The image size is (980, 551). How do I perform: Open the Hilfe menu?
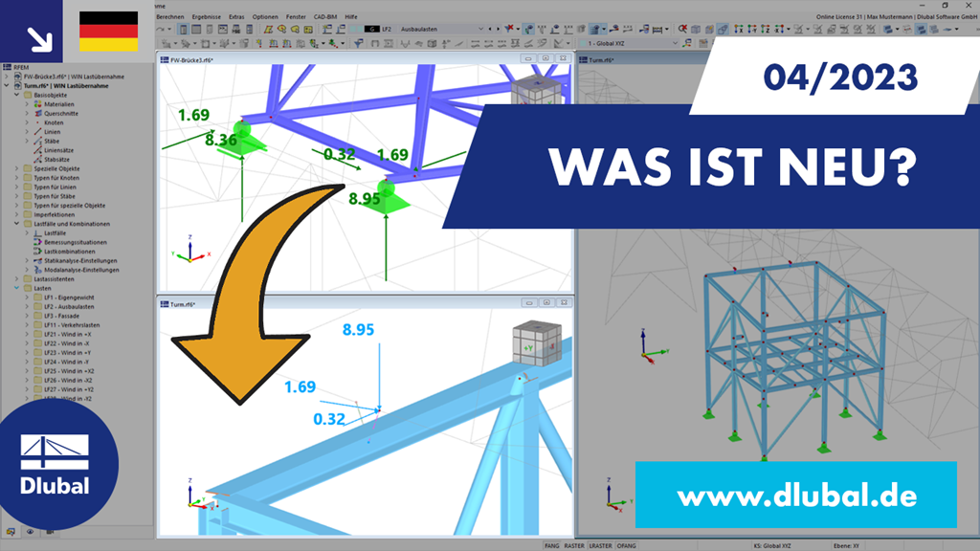(x=351, y=17)
